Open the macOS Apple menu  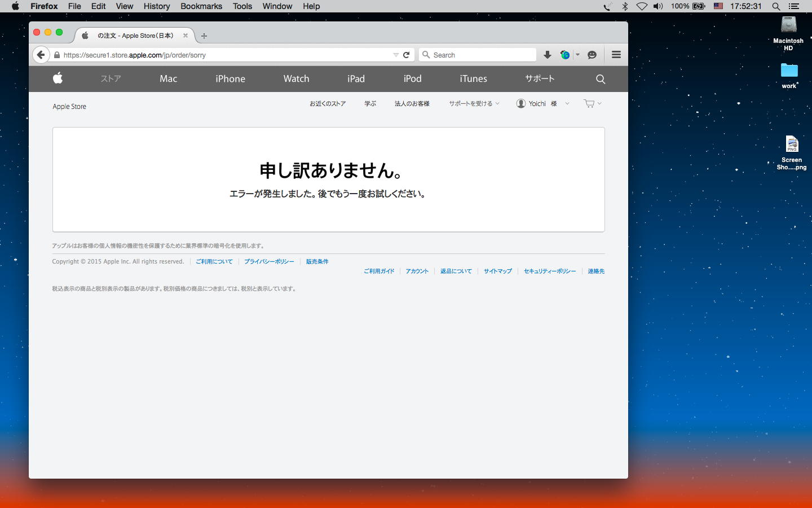[15, 6]
